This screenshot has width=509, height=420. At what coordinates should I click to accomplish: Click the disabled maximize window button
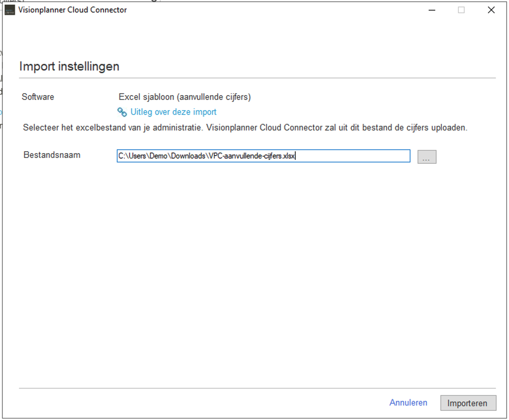461,10
